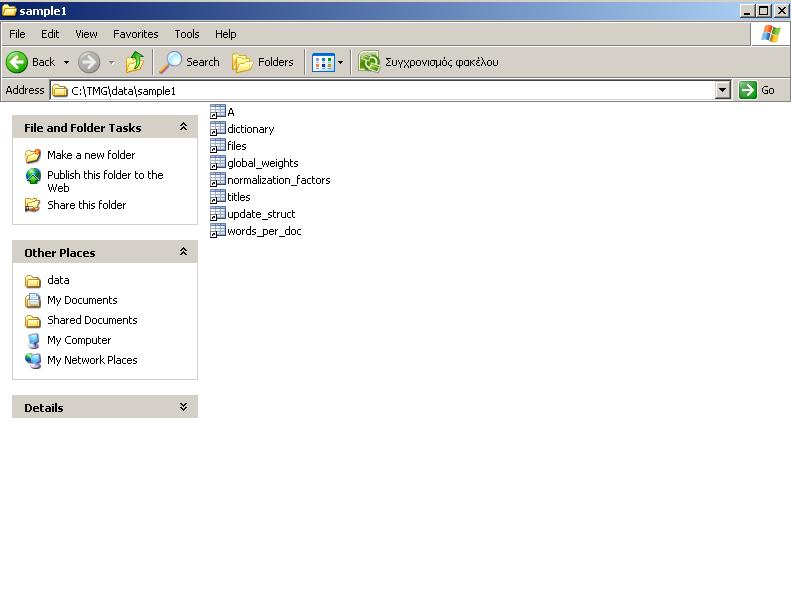Open the address bar dropdown arrow
Screen dimensions: 791x594
tap(723, 90)
